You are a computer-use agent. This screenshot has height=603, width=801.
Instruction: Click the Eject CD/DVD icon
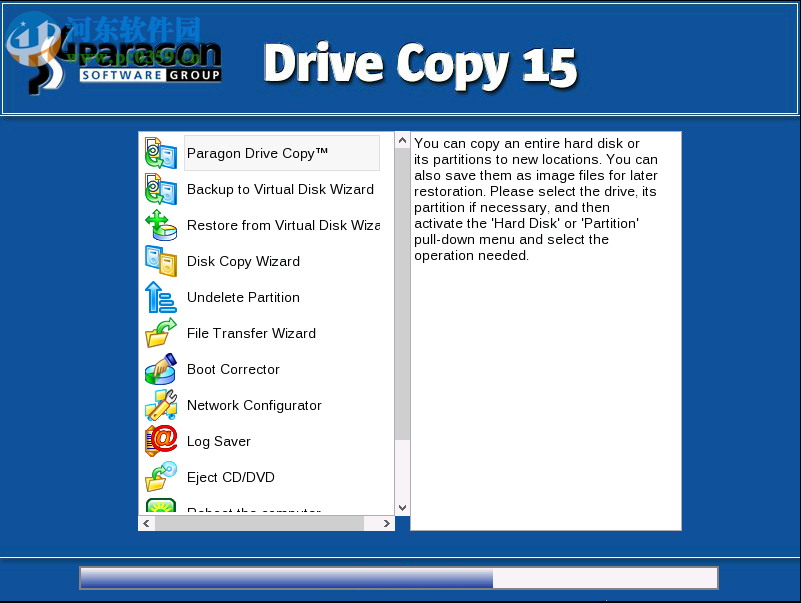pyautogui.click(x=161, y=477)
